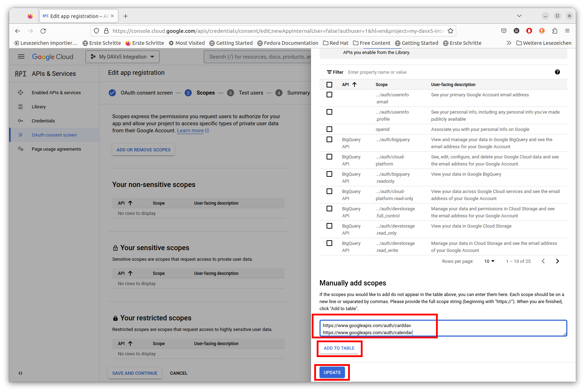This screenshot has width=585, height=392.
Task: Go to OAuth consent screen step
Action: click(x=141, y=93)
